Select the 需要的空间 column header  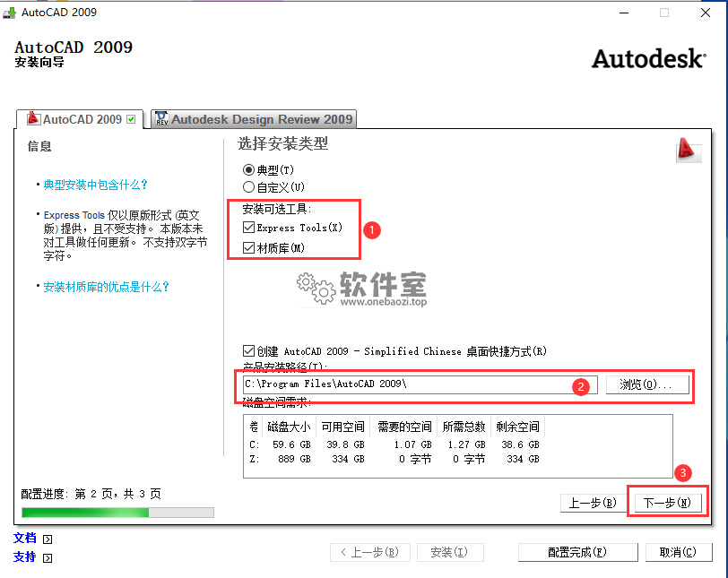[x=404, y=427]
